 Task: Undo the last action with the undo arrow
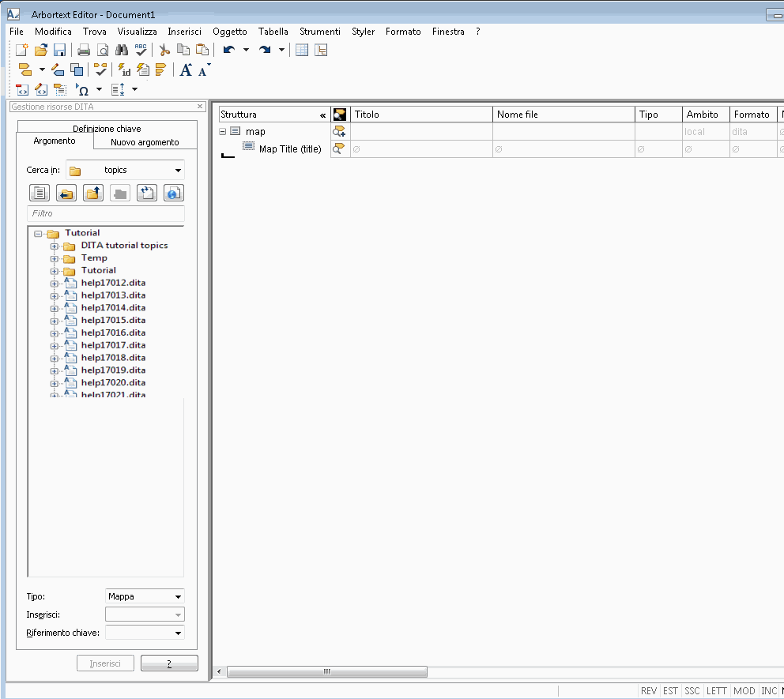229,50
